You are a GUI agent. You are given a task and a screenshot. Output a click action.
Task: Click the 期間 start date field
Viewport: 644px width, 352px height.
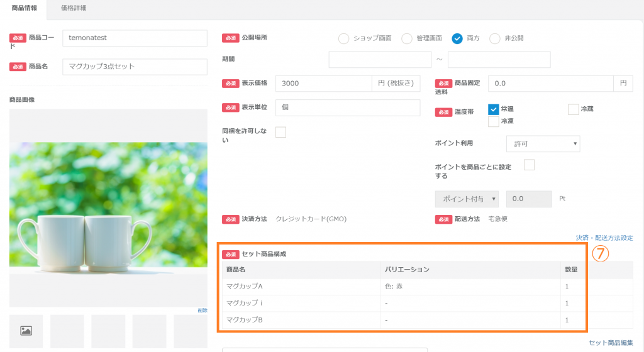380,60
